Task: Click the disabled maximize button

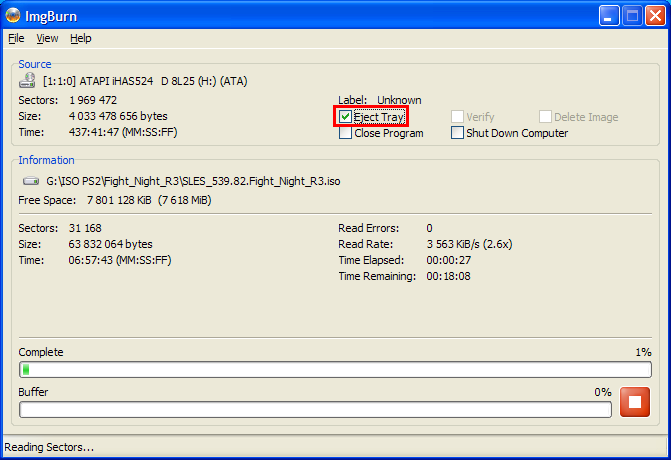Action: pyautogui.click(x=632, y=16)
